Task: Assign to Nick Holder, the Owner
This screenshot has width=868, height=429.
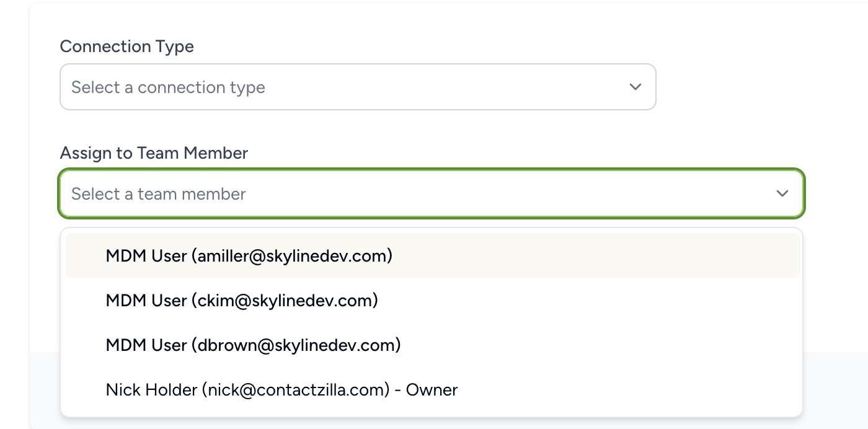Action: (x=433, y=389)
